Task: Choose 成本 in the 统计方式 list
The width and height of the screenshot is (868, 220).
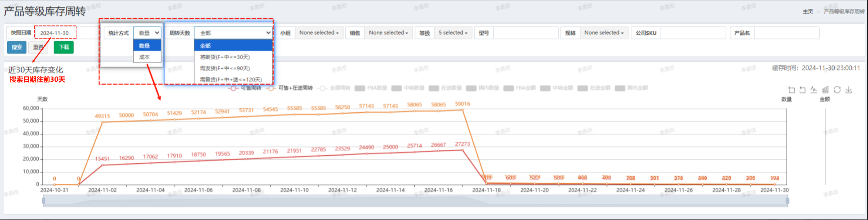Action: pos(147,57)
